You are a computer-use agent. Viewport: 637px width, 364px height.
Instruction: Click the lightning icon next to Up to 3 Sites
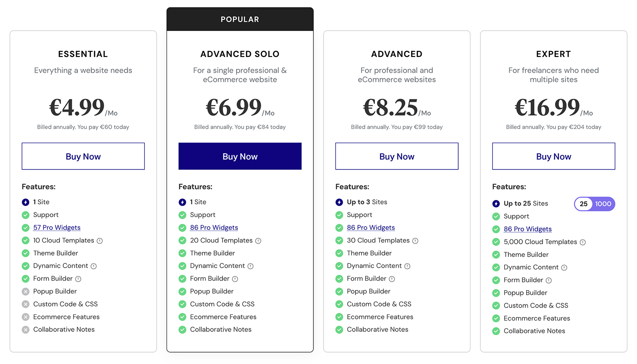(339, 202)
